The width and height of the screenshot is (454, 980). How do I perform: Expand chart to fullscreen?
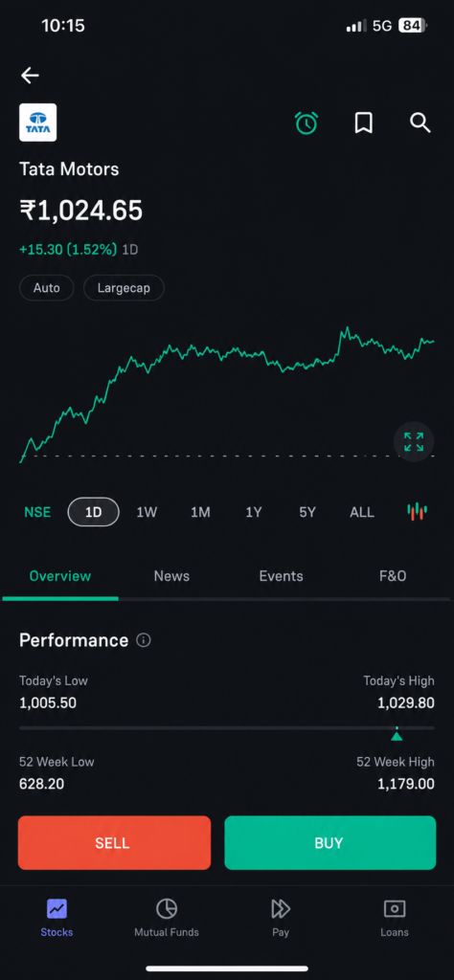[414, 442]
